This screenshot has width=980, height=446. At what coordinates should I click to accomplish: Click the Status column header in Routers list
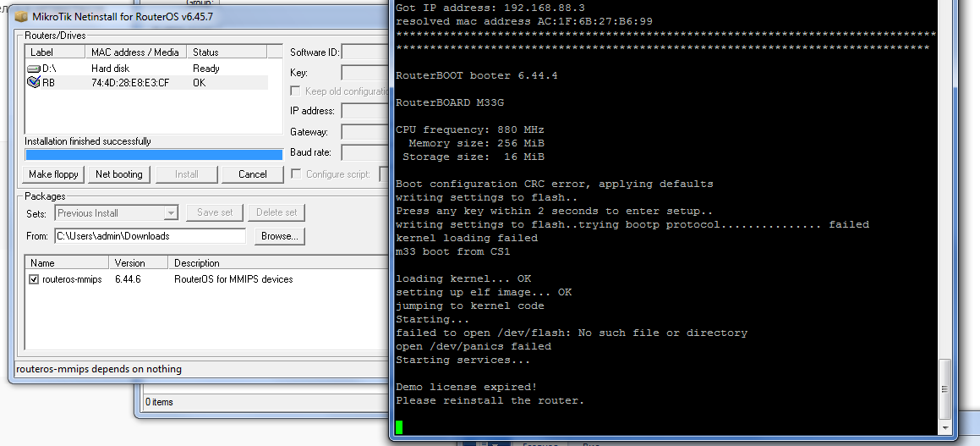pyautogui.click(x=227, y=52)
